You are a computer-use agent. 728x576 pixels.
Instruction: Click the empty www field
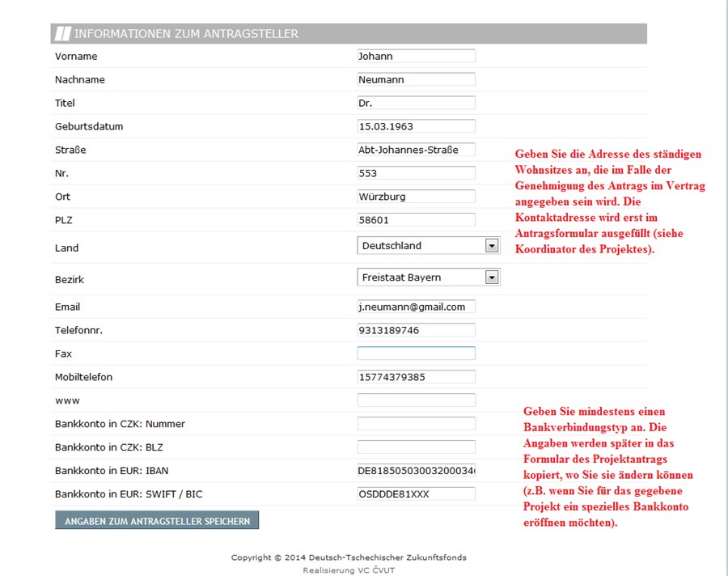pos(416,400)
